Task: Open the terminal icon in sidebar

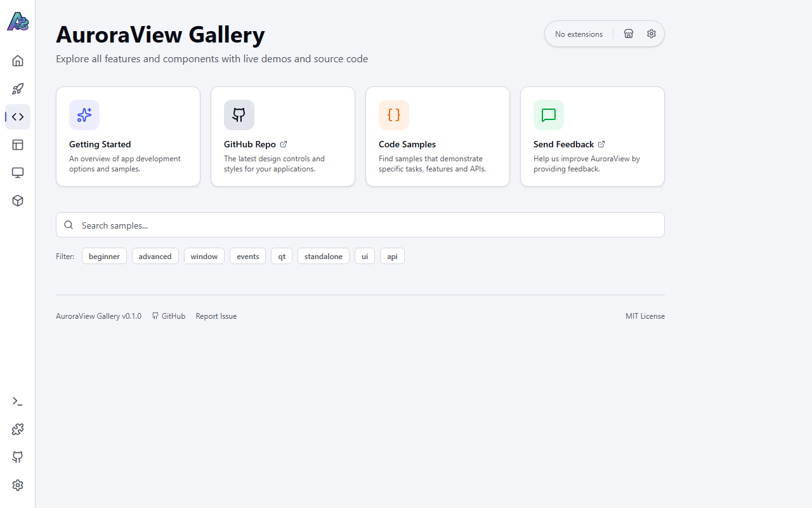Action: coord(17,401)
